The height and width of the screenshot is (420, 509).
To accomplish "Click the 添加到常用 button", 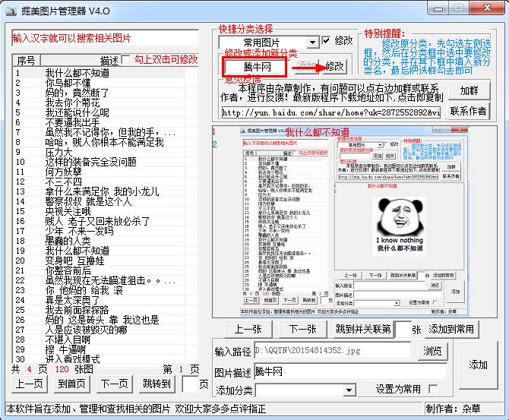I will pos(451,329).
